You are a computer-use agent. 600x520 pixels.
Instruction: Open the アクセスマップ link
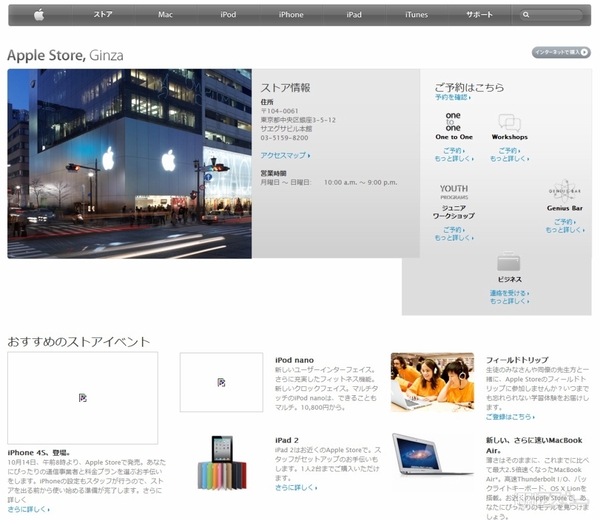285,155
